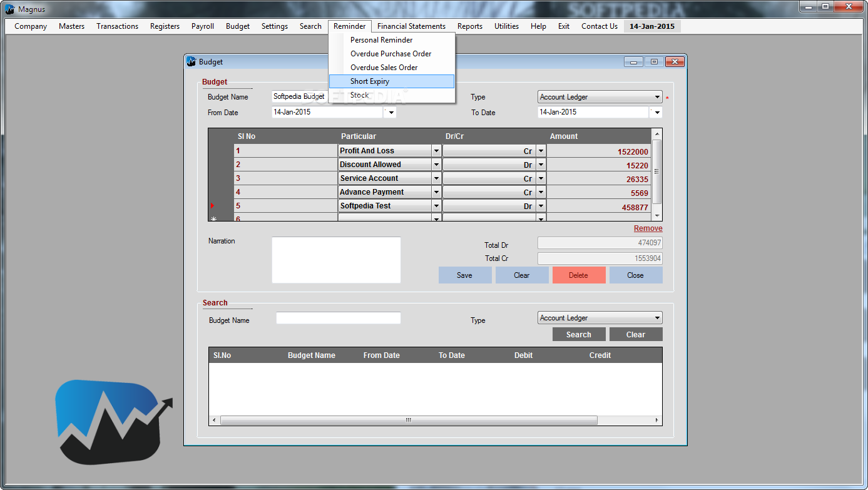The width and height of the screenshot is (868, 490).
Task: Open Dr/Cr dropdown in row 5
Action: pyautogui.click(x=541, y=206)
